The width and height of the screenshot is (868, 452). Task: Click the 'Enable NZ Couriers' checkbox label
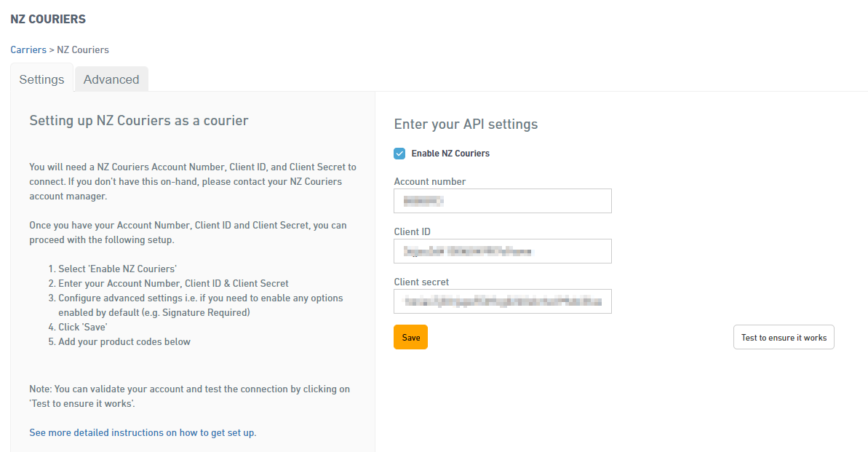pyautogui.click(x=450, y=154)
